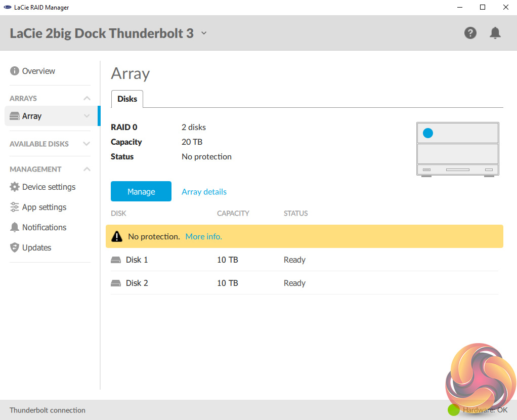Click the 'Disk 2' row label
This screenshot has width=517, height=420.
coord(137,283)
